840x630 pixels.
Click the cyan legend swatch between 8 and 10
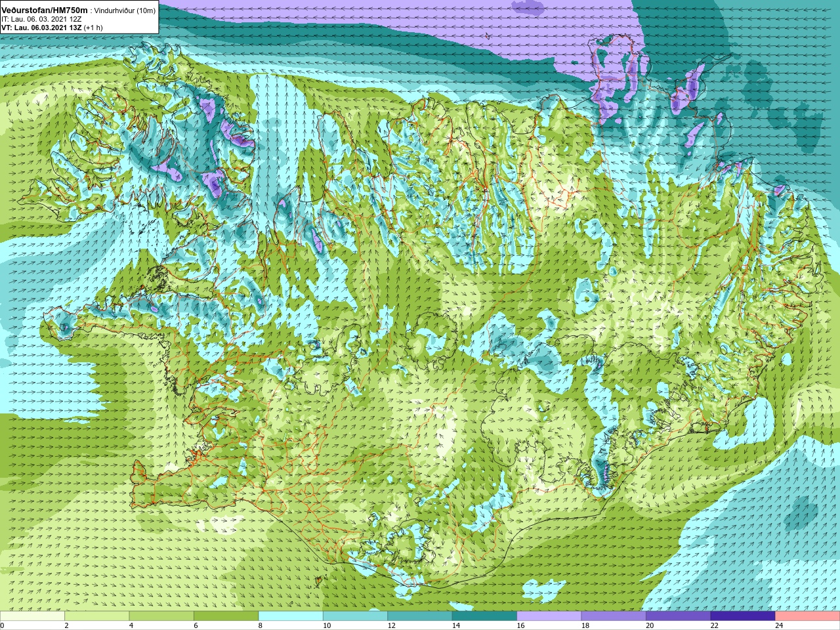click(291, 616)
